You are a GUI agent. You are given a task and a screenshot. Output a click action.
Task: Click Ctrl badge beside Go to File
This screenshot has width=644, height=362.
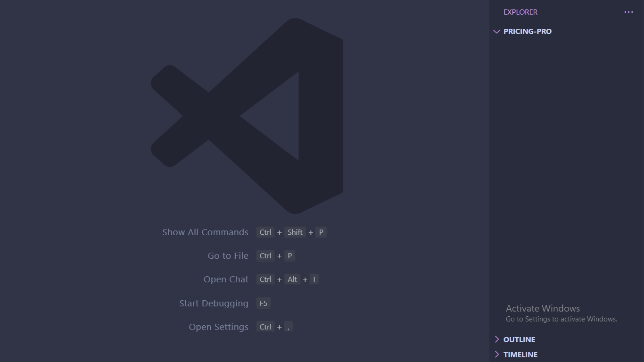[x=265, y=256]
